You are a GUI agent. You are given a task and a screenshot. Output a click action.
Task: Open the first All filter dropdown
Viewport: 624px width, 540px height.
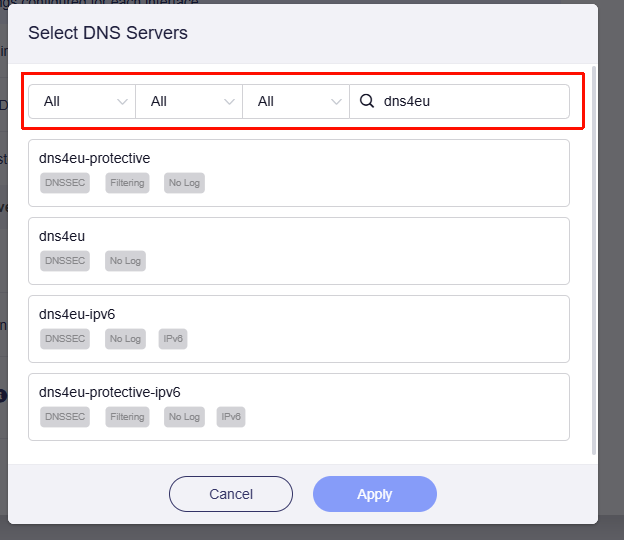pyautogui.click(x=82, y=101)
